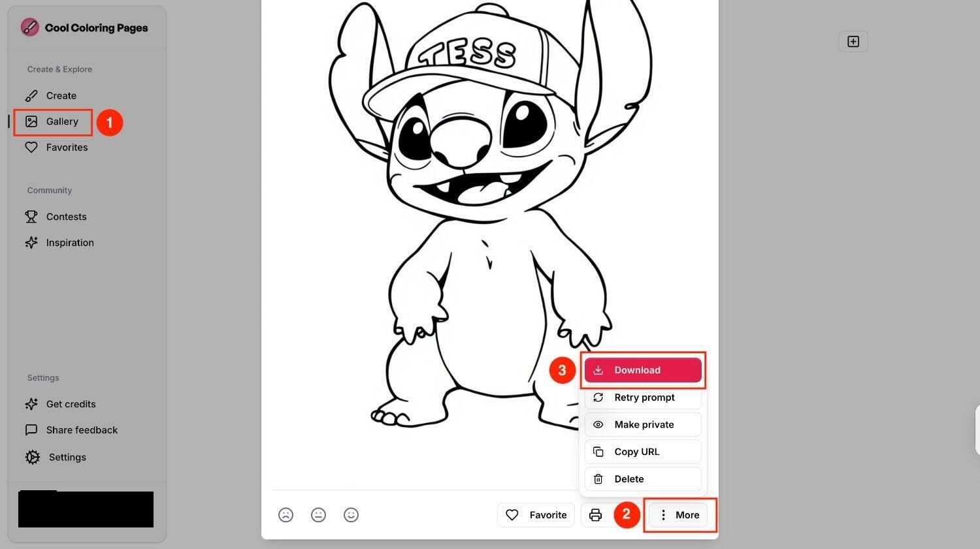Open the Inspiration section
The image size is (980, 549).
click(59, 243)
